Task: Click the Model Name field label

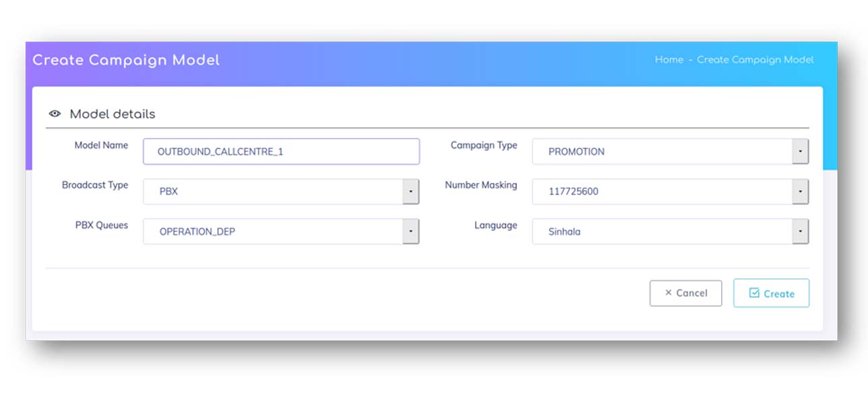Action: pos(101,145)
